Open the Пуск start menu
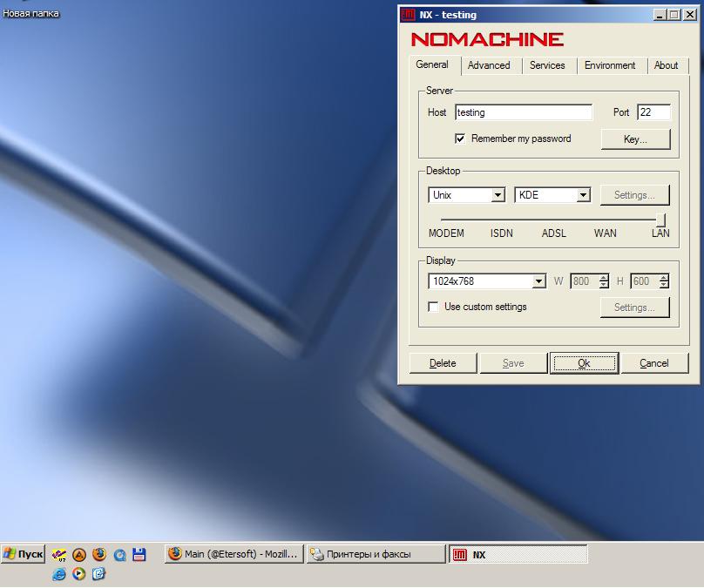The height and width of the screenshot is (588, 704). coord(24,554)
